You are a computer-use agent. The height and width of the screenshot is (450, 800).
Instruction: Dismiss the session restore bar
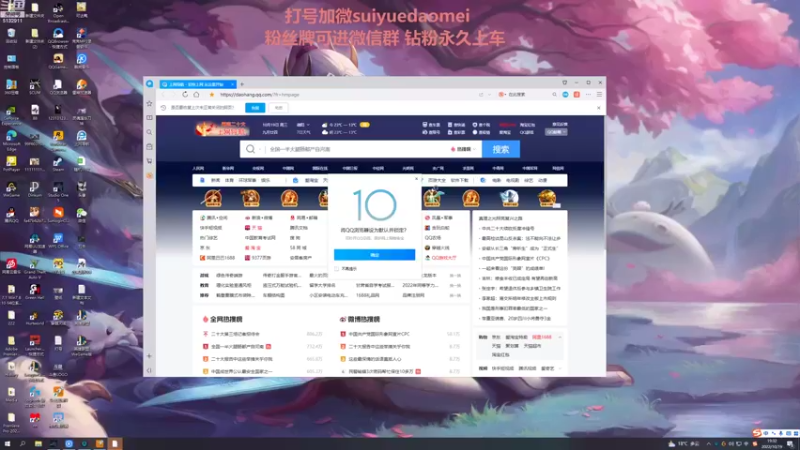tap(598, 108)
